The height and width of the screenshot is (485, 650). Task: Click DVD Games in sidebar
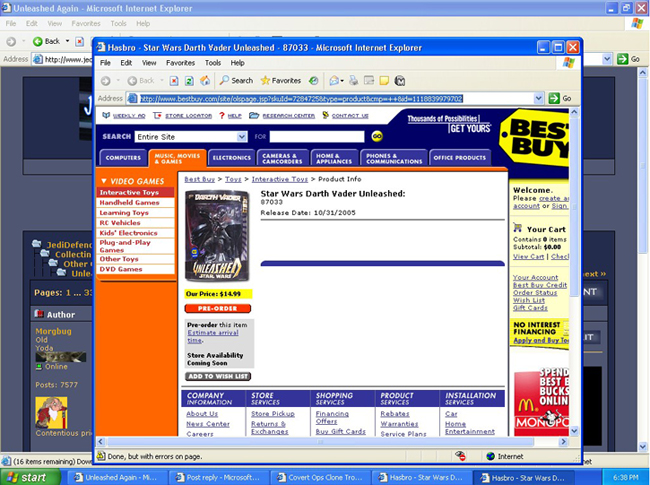[135, 269]
